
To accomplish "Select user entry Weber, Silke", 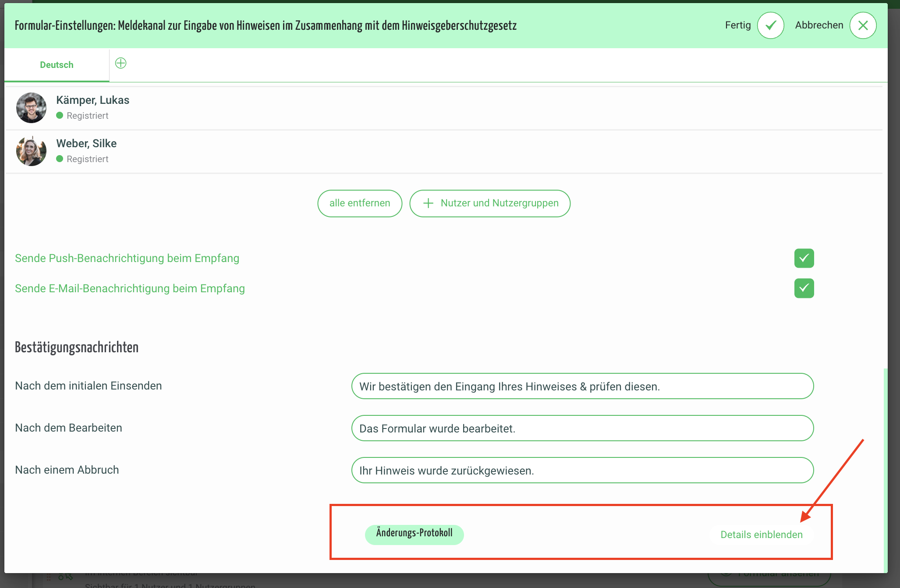I will (86, 144).
